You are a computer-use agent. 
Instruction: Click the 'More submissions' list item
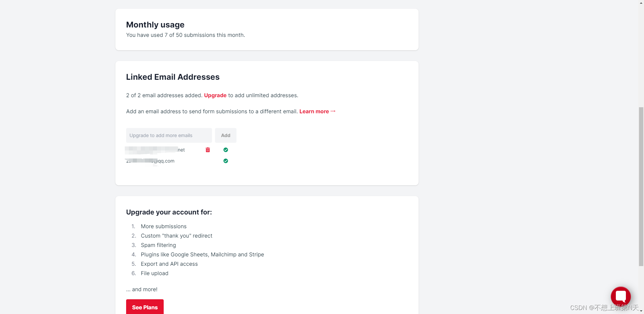coord(164,227)
